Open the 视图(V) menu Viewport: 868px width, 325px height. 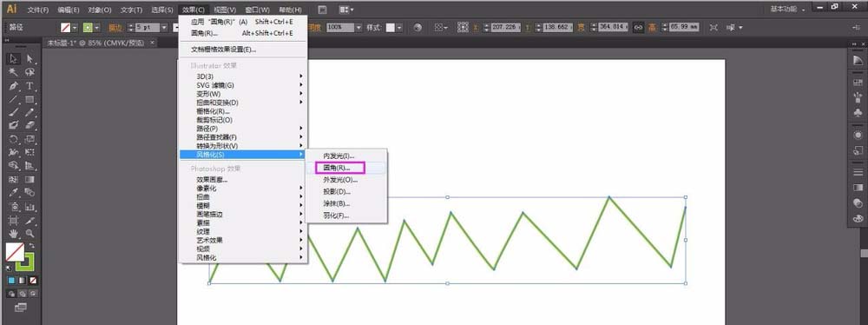225,10
